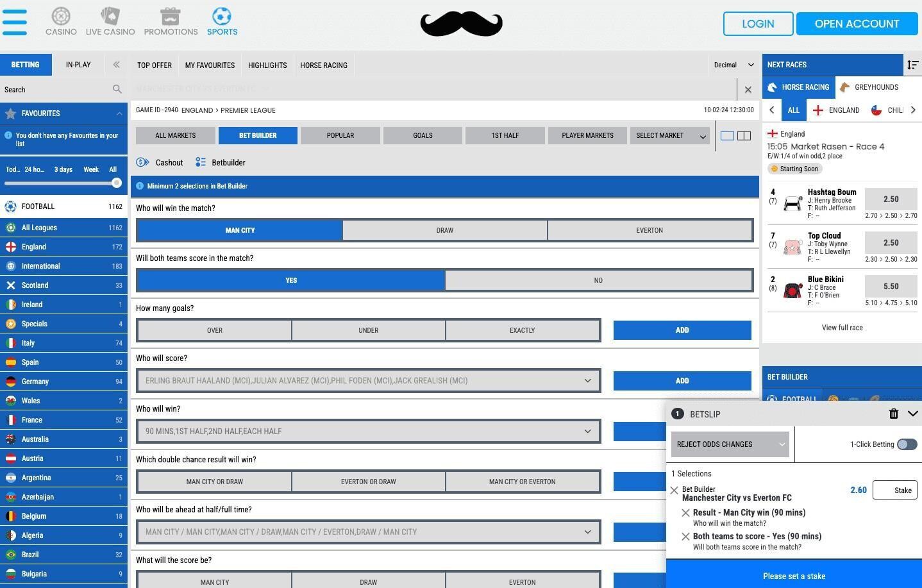Open the View full race link
Screen dimensions: 922x588
tap(842, 328)
